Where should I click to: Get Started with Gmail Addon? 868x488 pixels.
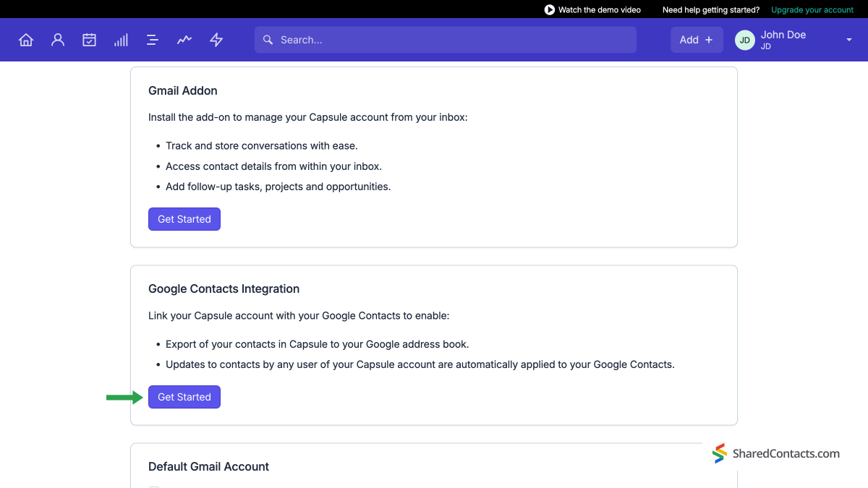184,219
